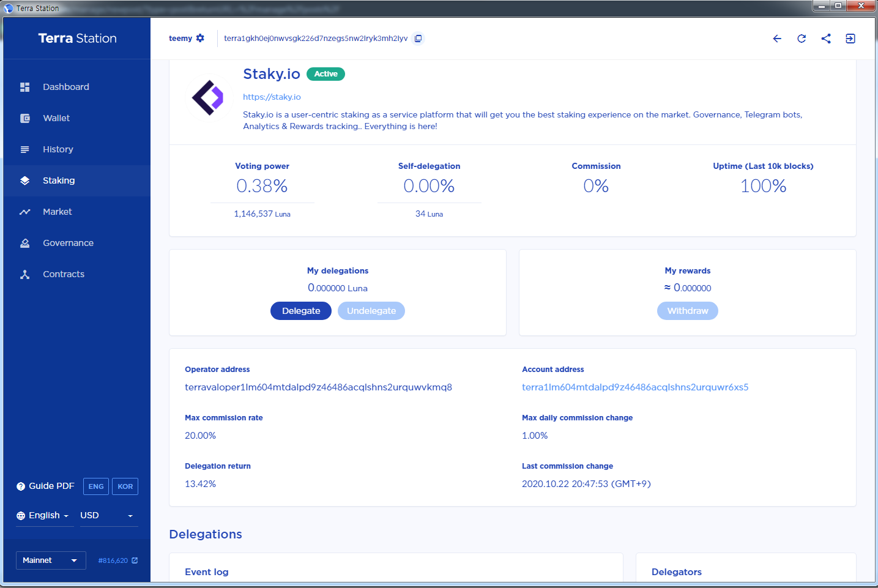Click the History list icon

pos(25,149)
